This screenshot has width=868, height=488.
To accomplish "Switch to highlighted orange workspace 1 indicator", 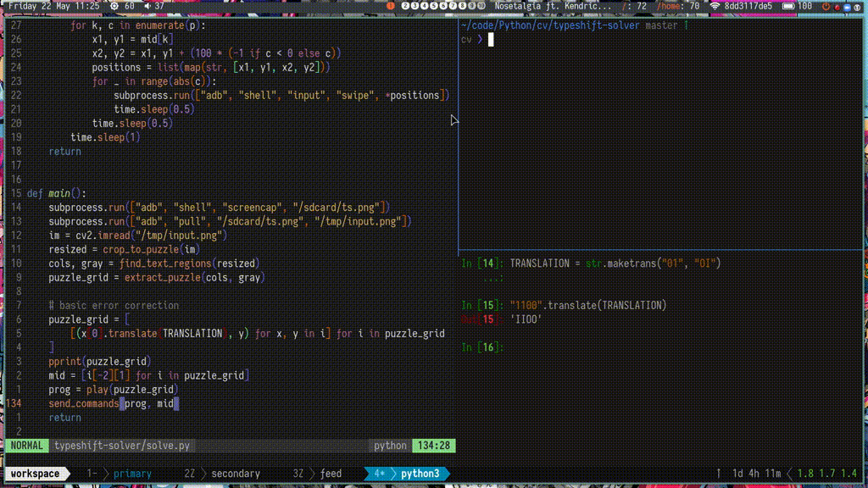I will point(390,6).
